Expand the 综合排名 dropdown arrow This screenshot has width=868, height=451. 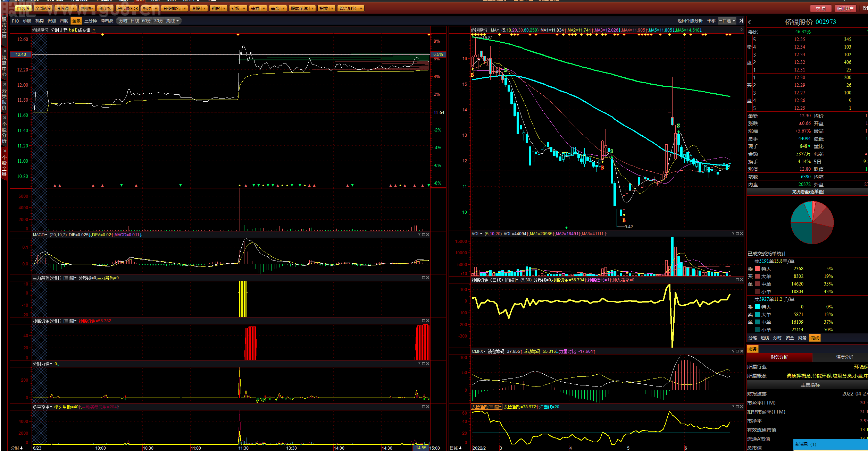361,8
